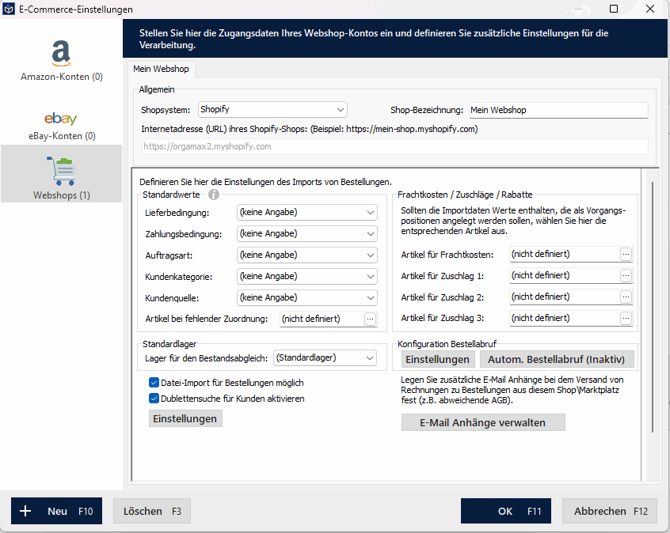Viewport: 670px width, 533px height.
Task: Click ellipsis button for Artikel für Zuschlag 3
Action: point(626,319)
